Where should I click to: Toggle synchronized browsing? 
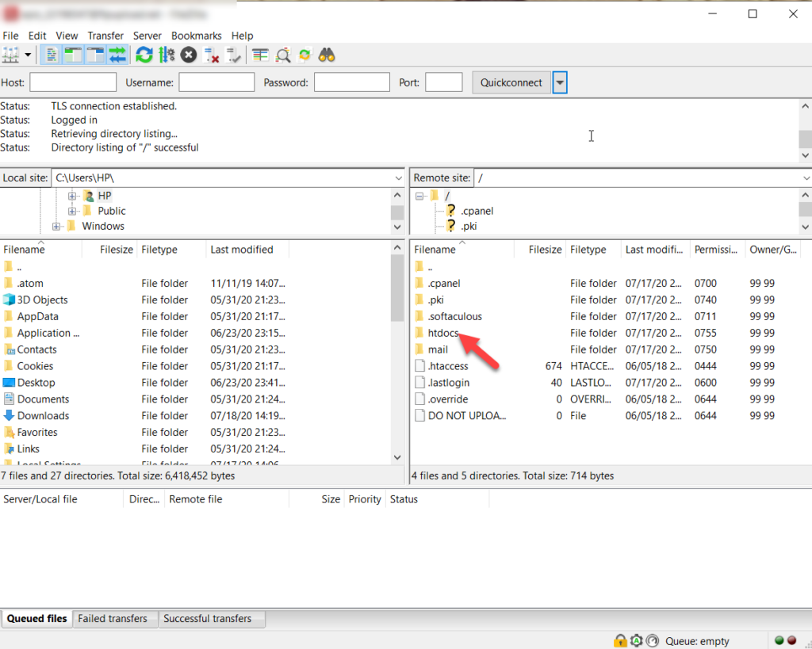tap(304, 55)
